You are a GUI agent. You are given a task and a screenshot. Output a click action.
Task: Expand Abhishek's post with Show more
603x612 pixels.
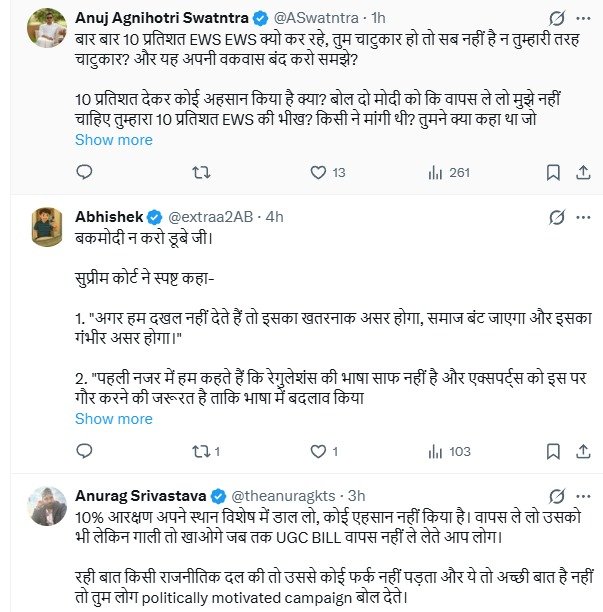click(x=114, y=418)
